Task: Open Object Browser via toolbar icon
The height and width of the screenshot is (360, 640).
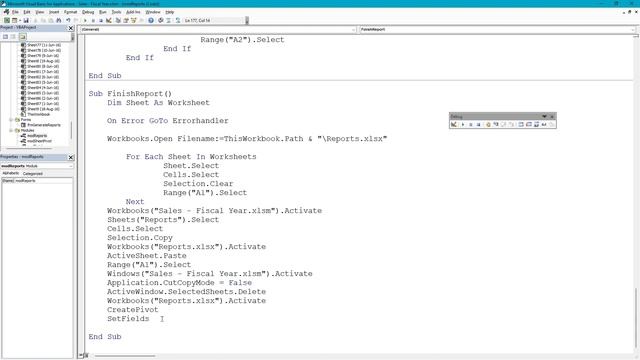Action: 134,20
